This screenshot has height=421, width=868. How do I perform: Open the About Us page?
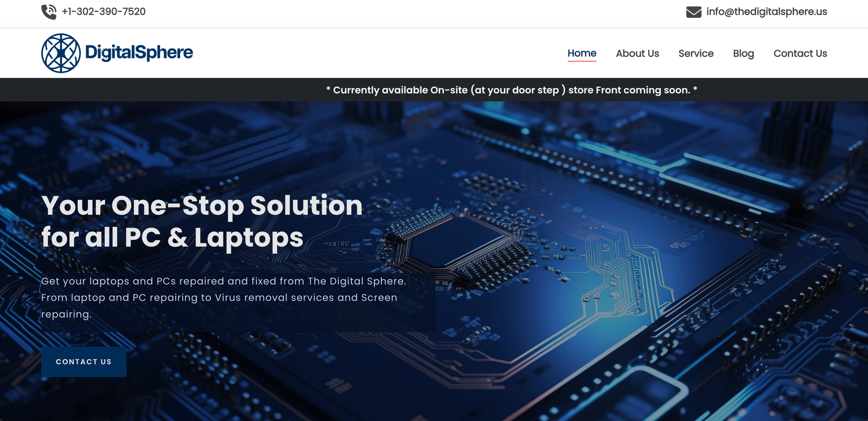click(x=637, y=53)
